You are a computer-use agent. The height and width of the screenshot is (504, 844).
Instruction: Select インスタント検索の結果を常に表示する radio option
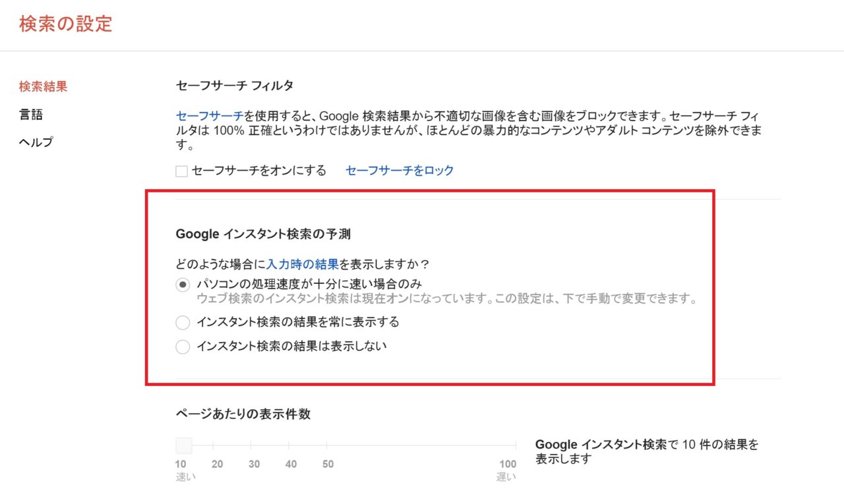[x=183, y=323]
